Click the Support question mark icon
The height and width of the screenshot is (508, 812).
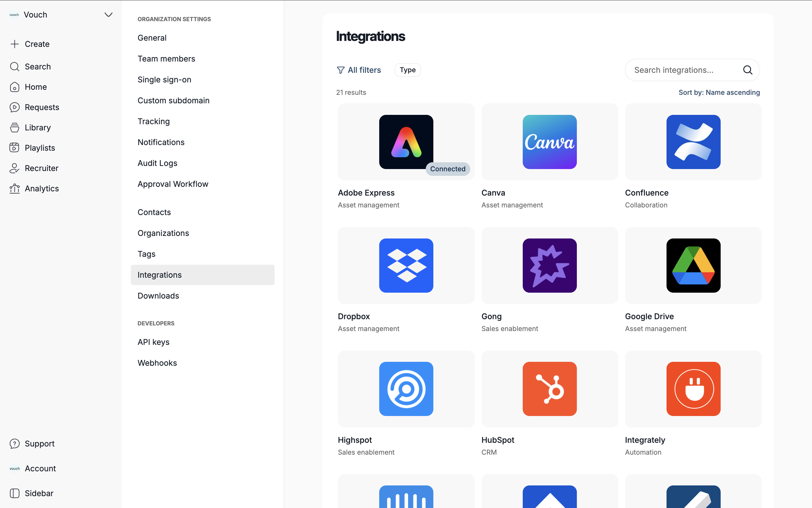pos(14,443)
